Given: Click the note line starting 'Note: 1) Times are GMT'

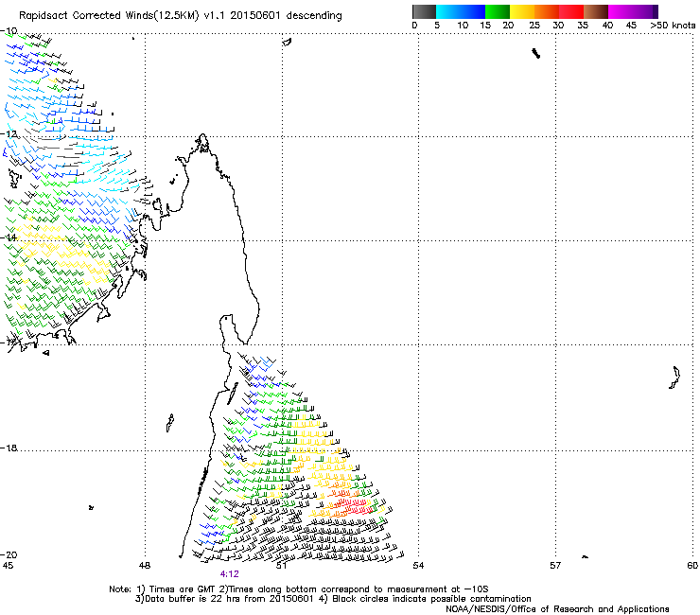Looking at the screenshot, I should click(x=299, y=589).
